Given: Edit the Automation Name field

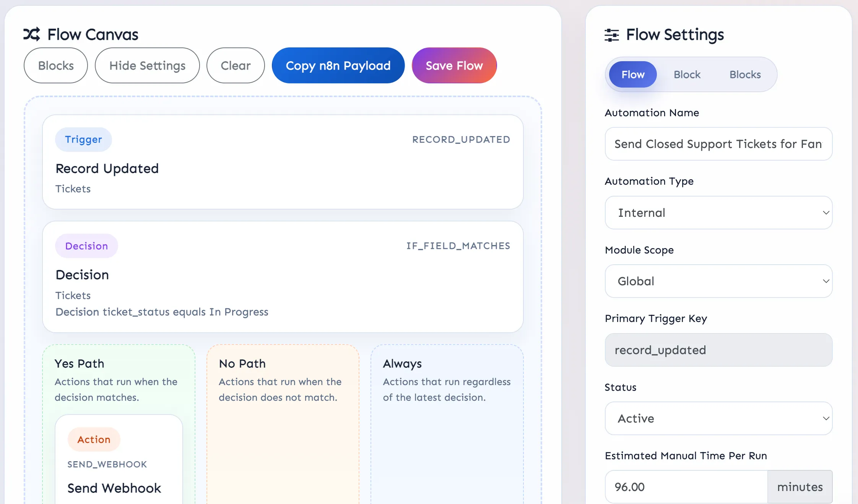Looking at the screenshot, I should (x=718, y=144).
